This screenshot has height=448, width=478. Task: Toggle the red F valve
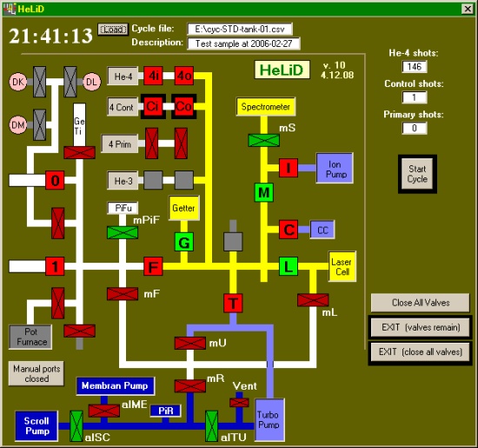153,266
